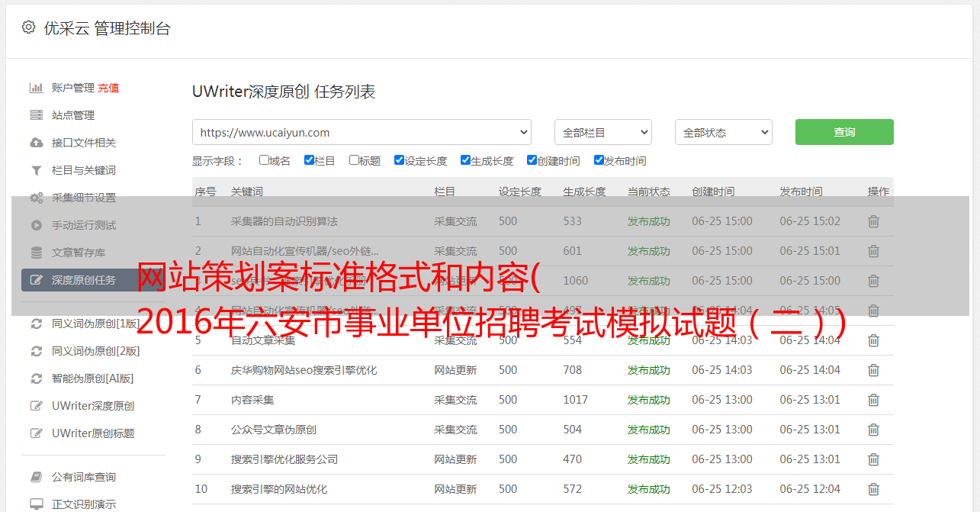Open the 全部状态 dropdown
This screenshot has height=512, width=980.
coord(724,132)
